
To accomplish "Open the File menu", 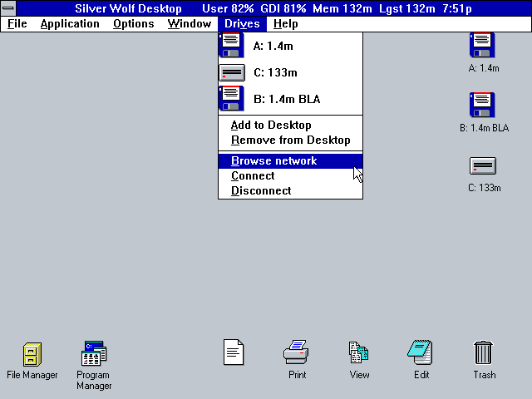I will pyautogui.click(x=17, y=23).
